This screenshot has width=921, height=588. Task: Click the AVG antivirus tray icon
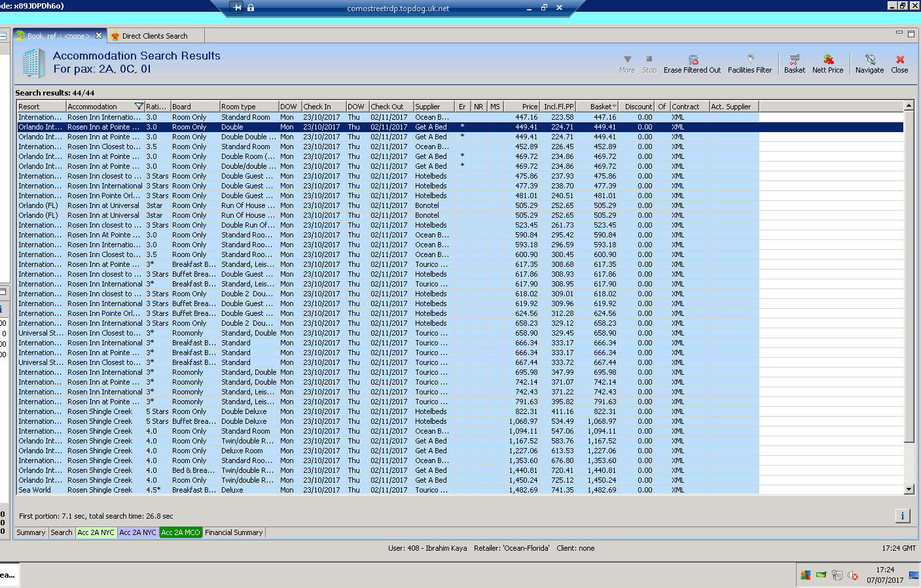pyautogui.click(x=806, y=575)
